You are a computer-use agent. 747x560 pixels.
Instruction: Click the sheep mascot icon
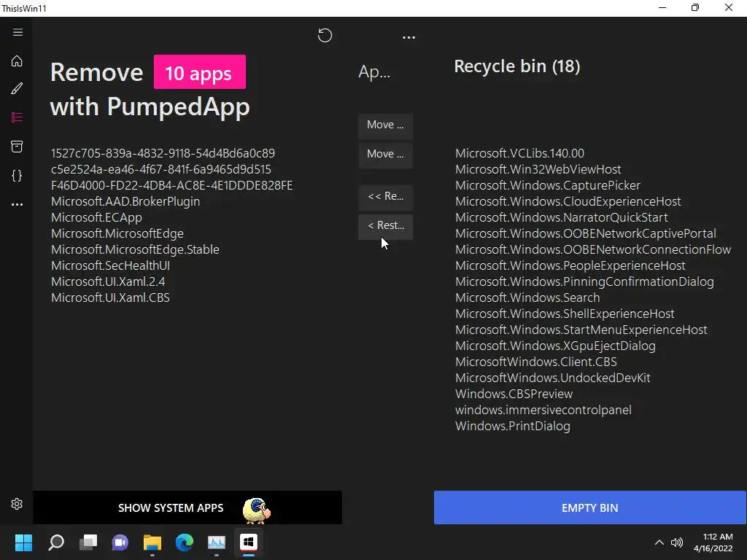point(256,510)
